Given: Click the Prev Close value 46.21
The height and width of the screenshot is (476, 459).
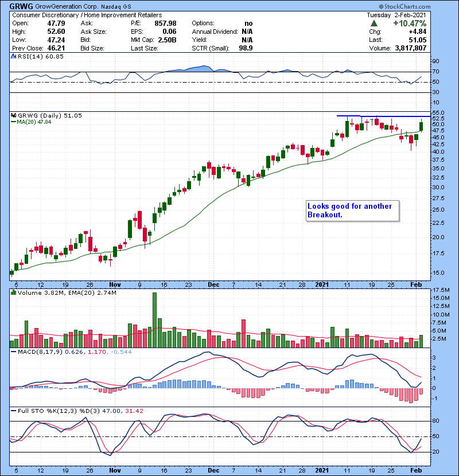Looking at the screenshot, I should [56, 48].
